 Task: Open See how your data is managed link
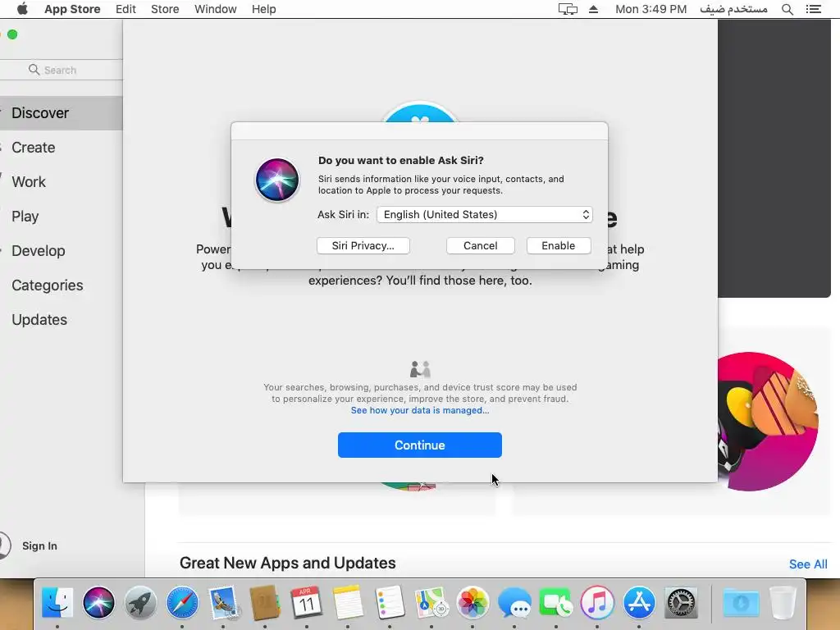pyautogui.click(x=419, y=410)
